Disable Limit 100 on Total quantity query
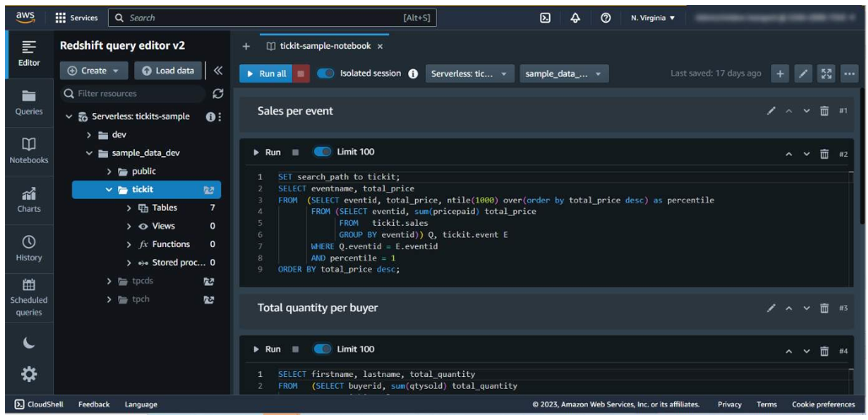This screenshot has width=868, height=420. (322, 349)
